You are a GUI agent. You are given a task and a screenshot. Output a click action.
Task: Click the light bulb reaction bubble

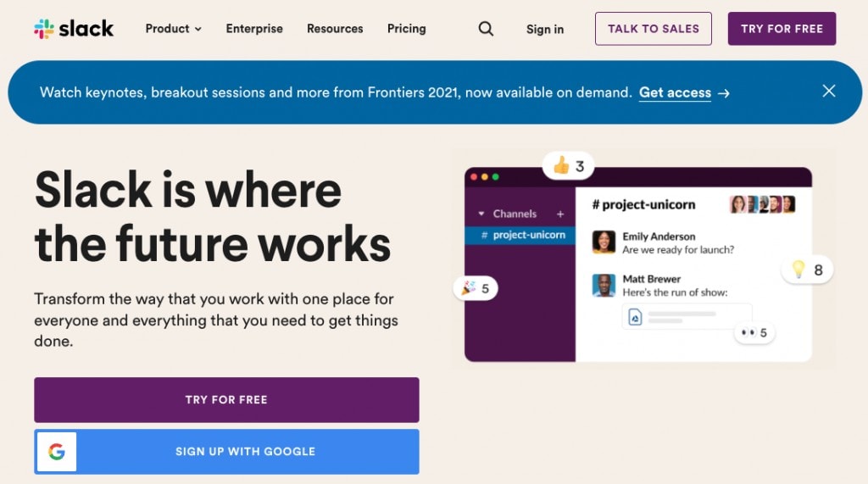click(x=807, y=270)
